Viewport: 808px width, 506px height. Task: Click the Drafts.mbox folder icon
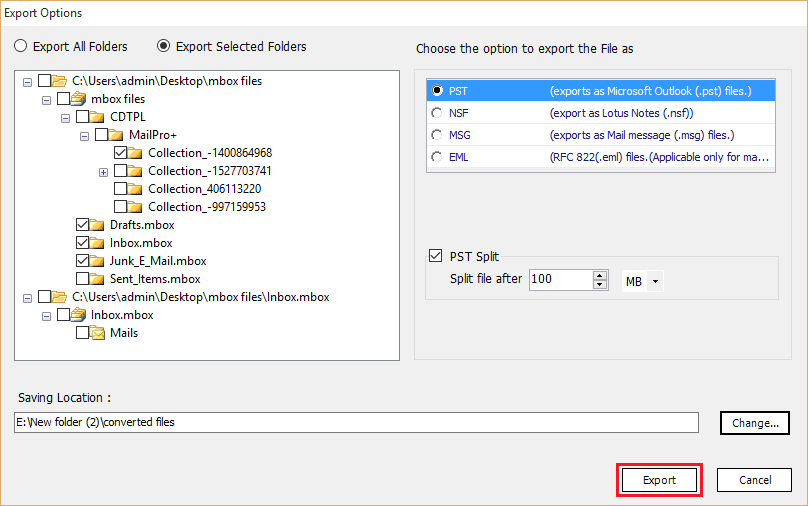(98, 225)
